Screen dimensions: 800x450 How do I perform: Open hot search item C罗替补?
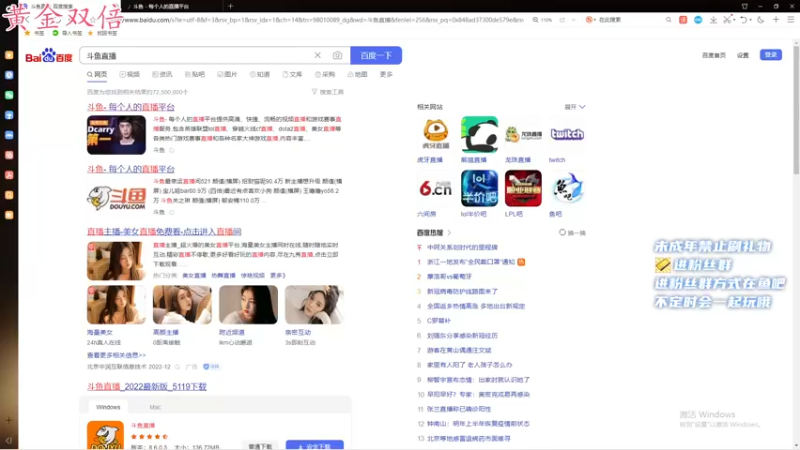[x=439, y=321]
